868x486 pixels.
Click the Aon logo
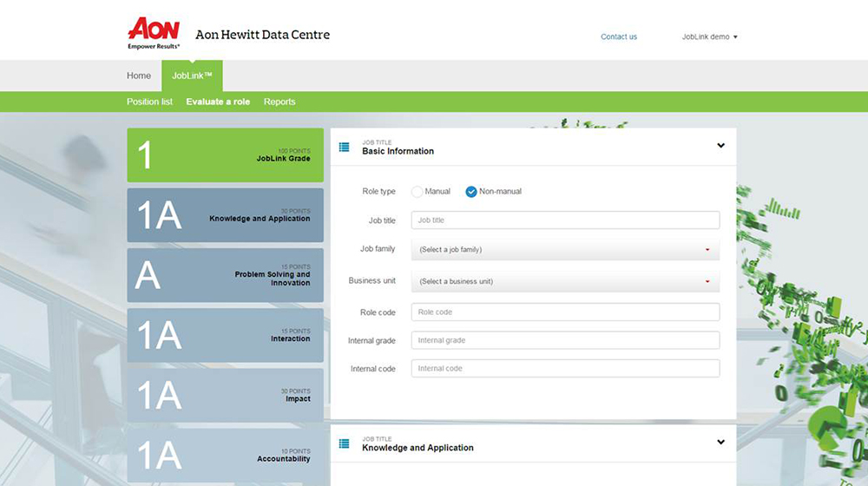154,33
